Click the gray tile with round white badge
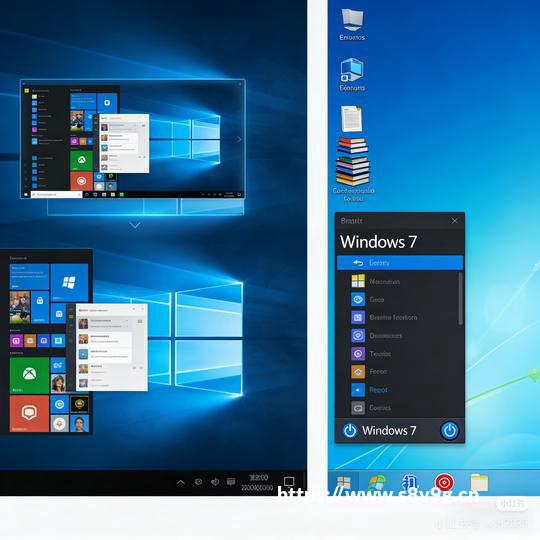Screen dimensions: 540x540 click(59, 424)
